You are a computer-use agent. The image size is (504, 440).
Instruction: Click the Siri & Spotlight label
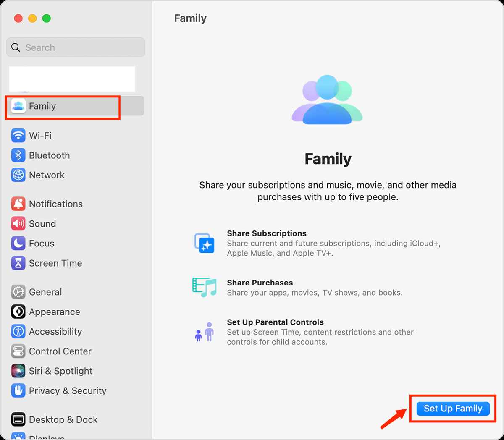61,371
